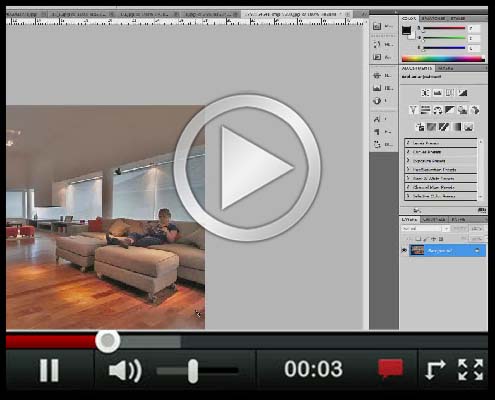Select the Background layer thumbnail

[417, 251]
